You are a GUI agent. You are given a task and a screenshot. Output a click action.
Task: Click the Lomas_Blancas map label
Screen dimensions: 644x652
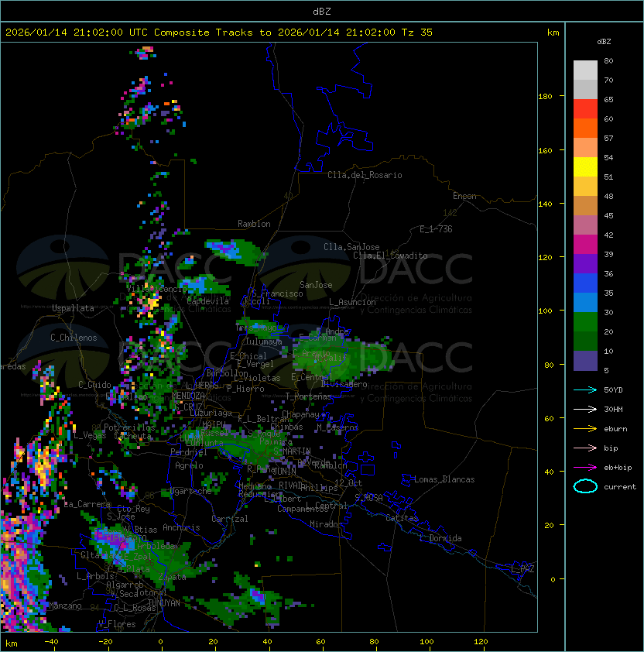(444, 479)
